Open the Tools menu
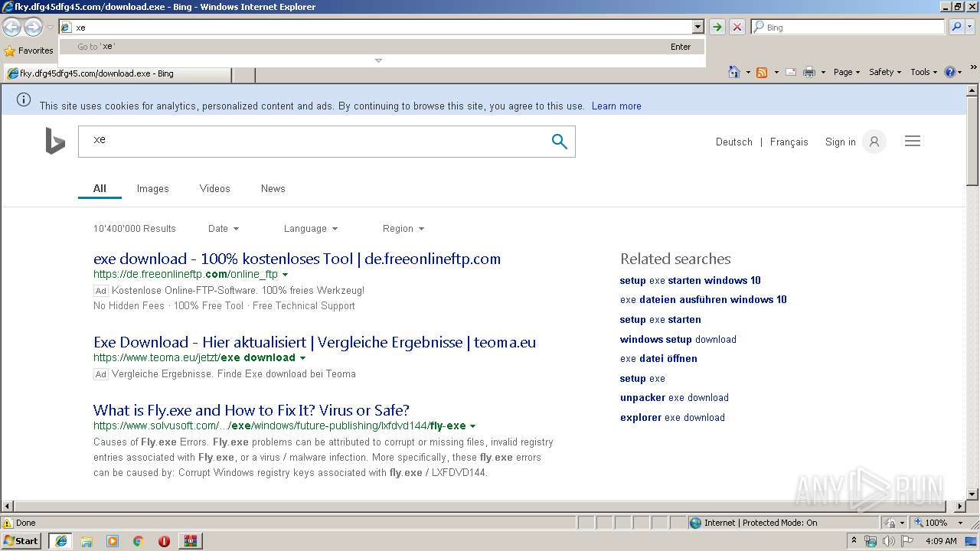980x551 pixels. tap(924, 72)
